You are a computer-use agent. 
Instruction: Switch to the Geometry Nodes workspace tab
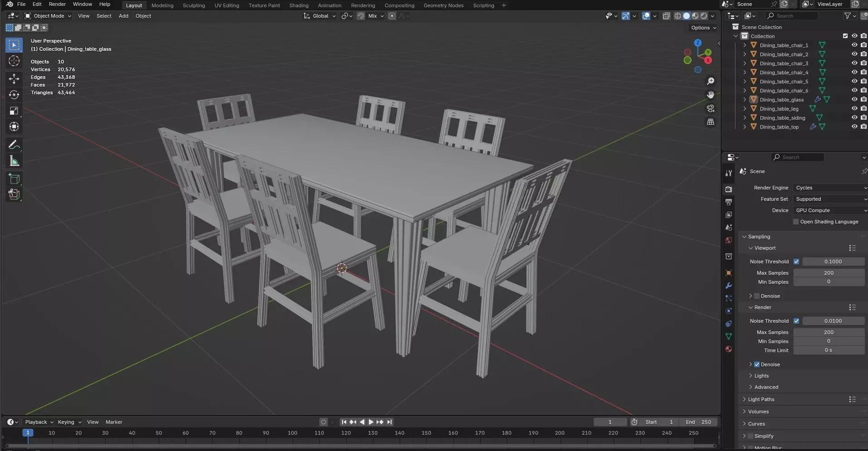click(x=443, y=5)
